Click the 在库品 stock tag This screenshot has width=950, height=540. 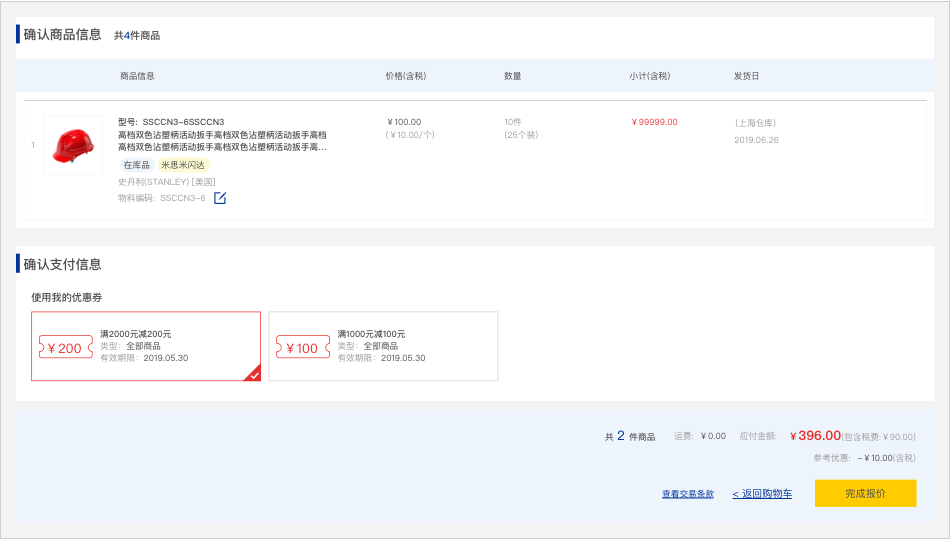[136, 165]
